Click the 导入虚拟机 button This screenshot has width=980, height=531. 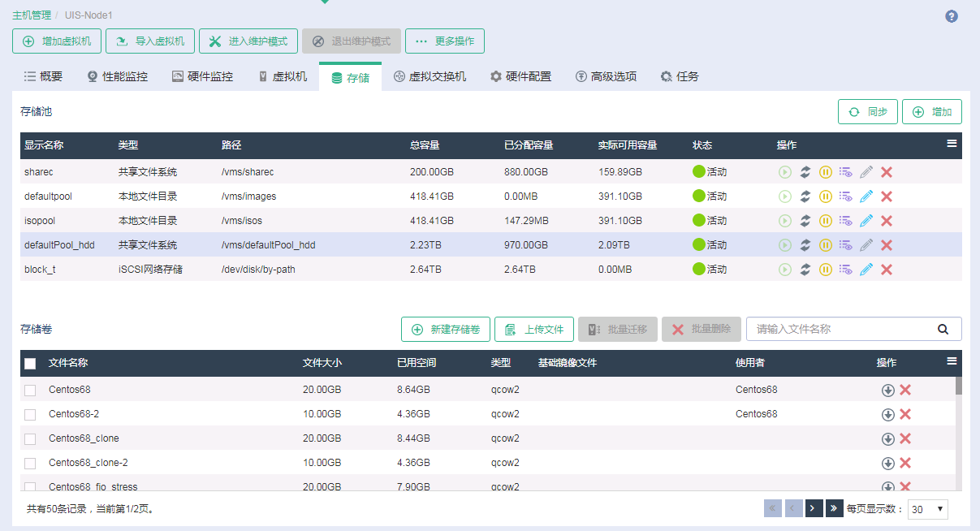point(150,41)
